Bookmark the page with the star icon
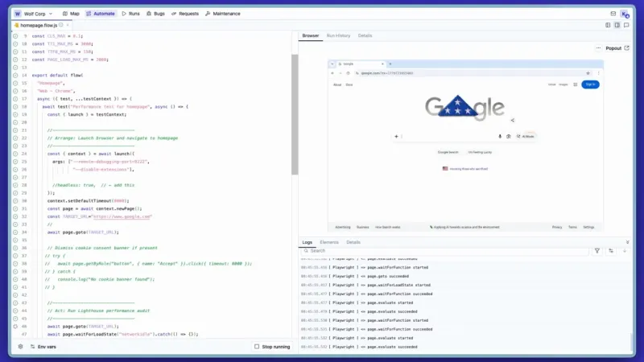Screen dimensions: 644x362 (x=588, y=73)
